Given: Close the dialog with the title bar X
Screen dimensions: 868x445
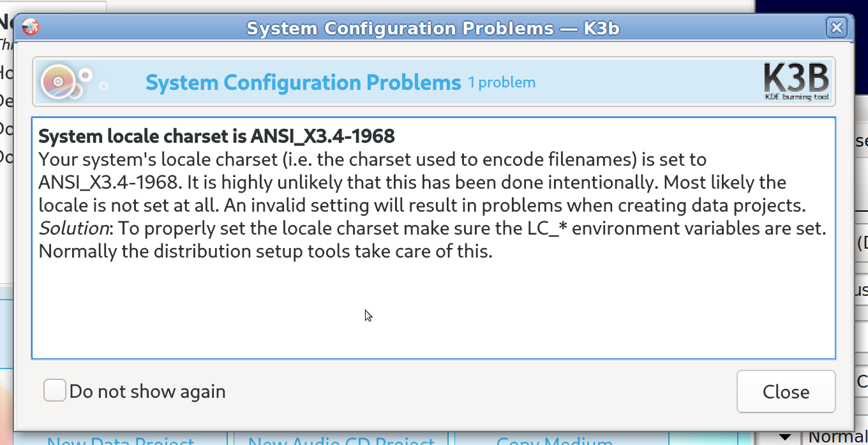Looking at the screenshot, I should 836,28.
